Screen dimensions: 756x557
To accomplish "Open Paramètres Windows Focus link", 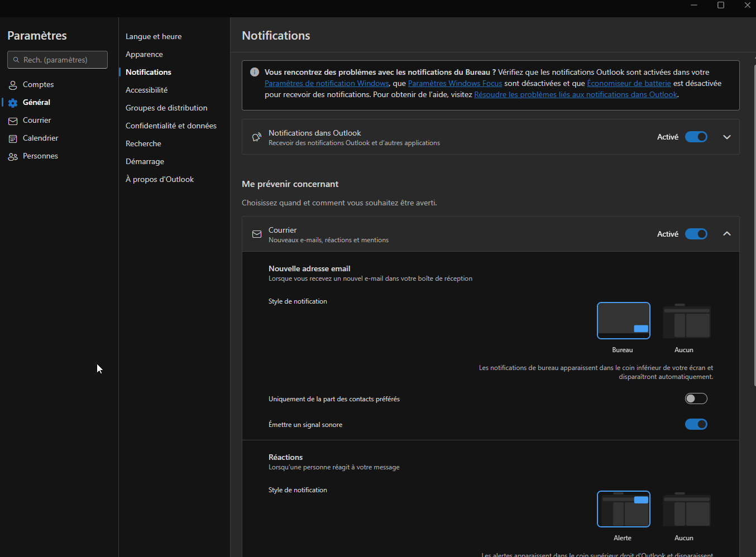I will [x=455, y=83].
